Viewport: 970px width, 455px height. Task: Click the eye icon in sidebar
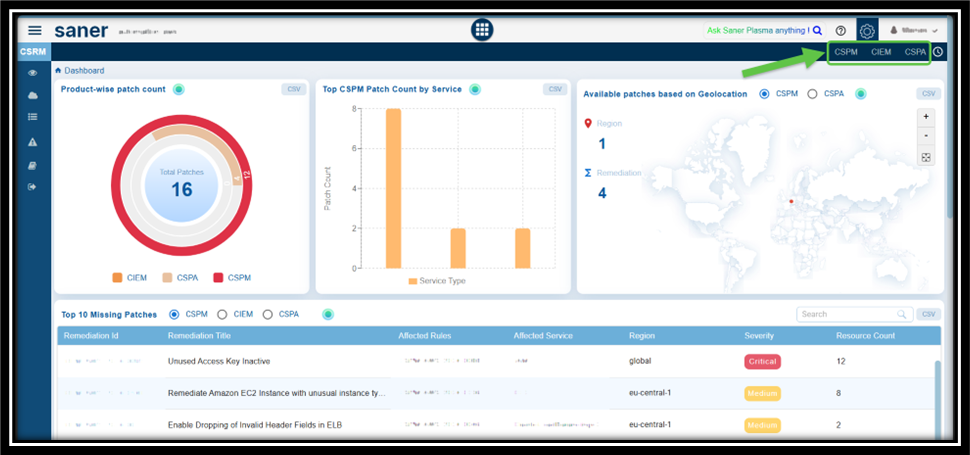[33, 73]
